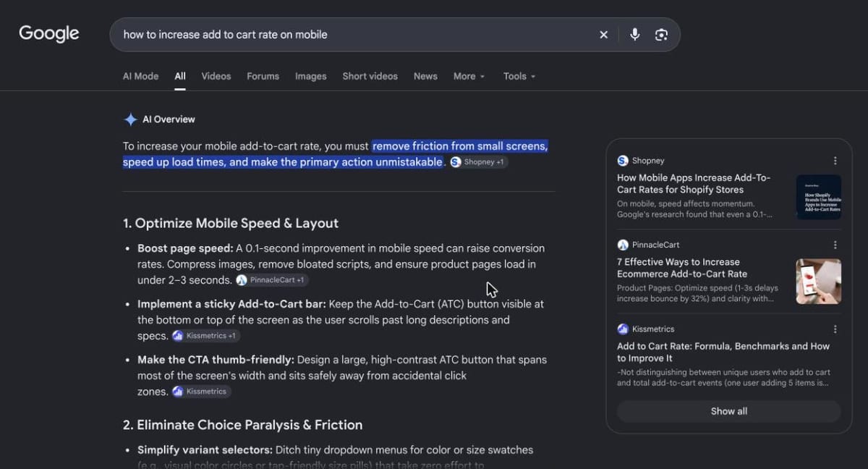The height and width of the screenshot is (469, 868).
Task: Switch to the Images tab
Action: [310, 76]
